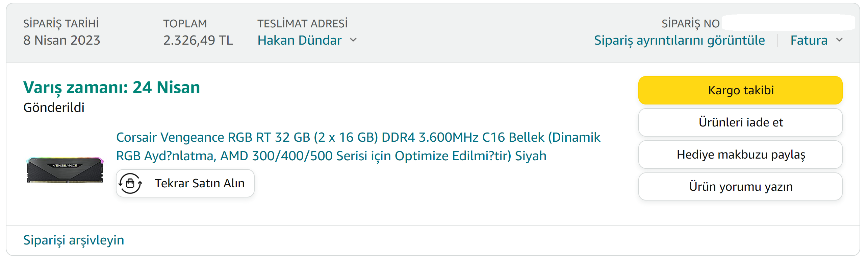868x259 pixels.
Task: Click the rebuy circular arrows icon
Action: point(130,183)
